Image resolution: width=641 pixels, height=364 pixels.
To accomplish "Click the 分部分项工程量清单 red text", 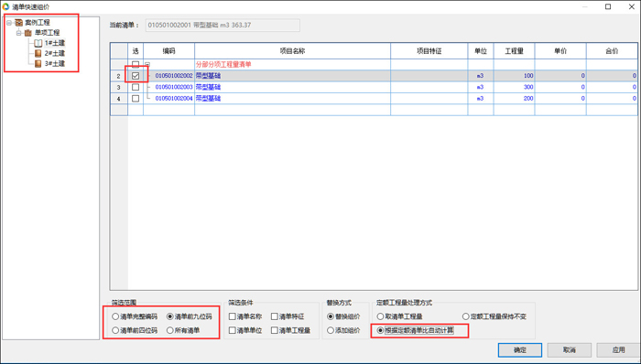I will click(223, 64).
